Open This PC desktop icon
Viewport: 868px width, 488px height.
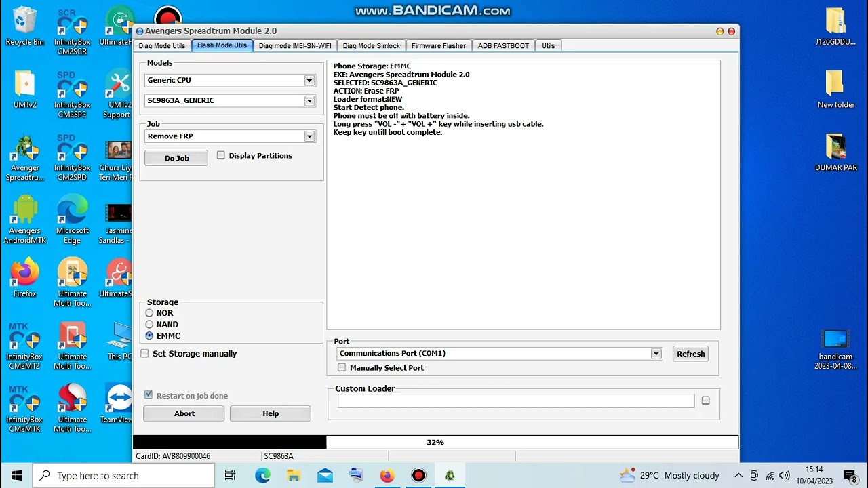119,342
